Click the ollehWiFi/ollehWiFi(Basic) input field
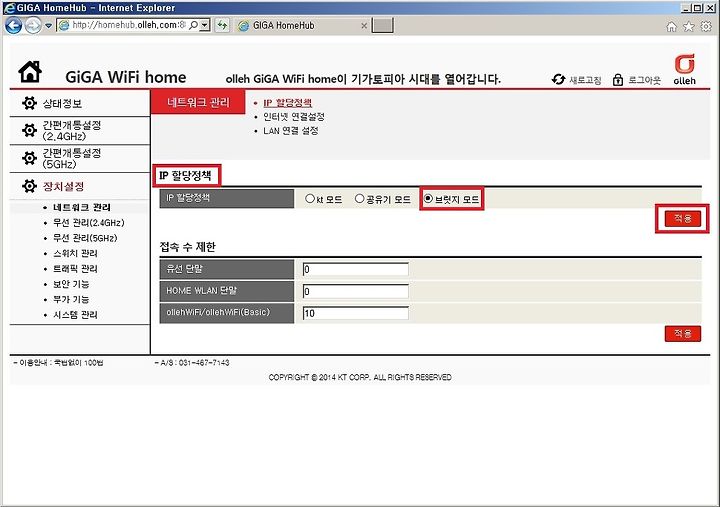 point(355,313)
